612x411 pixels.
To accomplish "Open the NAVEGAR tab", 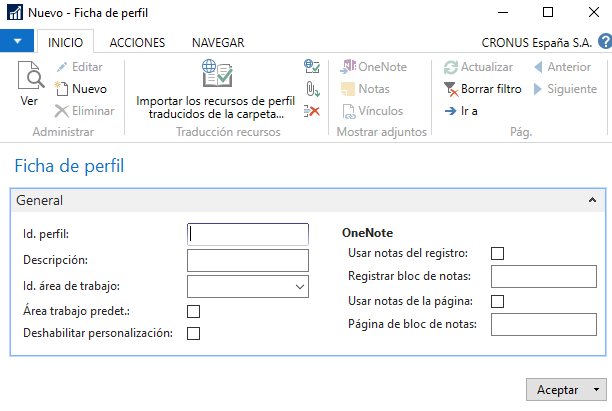I will (x=218, y=43).
